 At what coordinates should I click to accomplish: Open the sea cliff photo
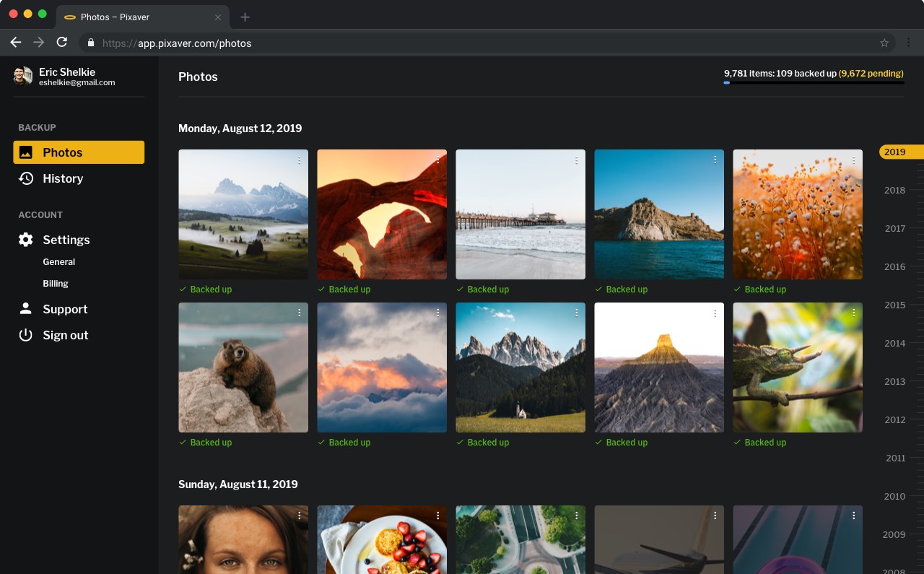pos(659,214)
